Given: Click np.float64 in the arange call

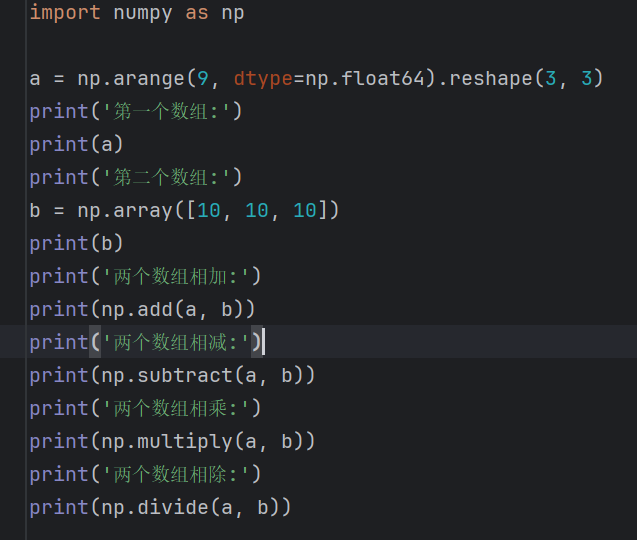Looking at the screenshot, I should point(365,79).
